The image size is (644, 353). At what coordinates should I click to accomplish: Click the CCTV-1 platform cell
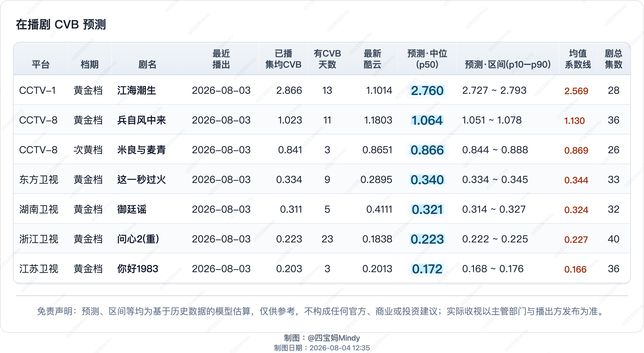click(37, 90)
